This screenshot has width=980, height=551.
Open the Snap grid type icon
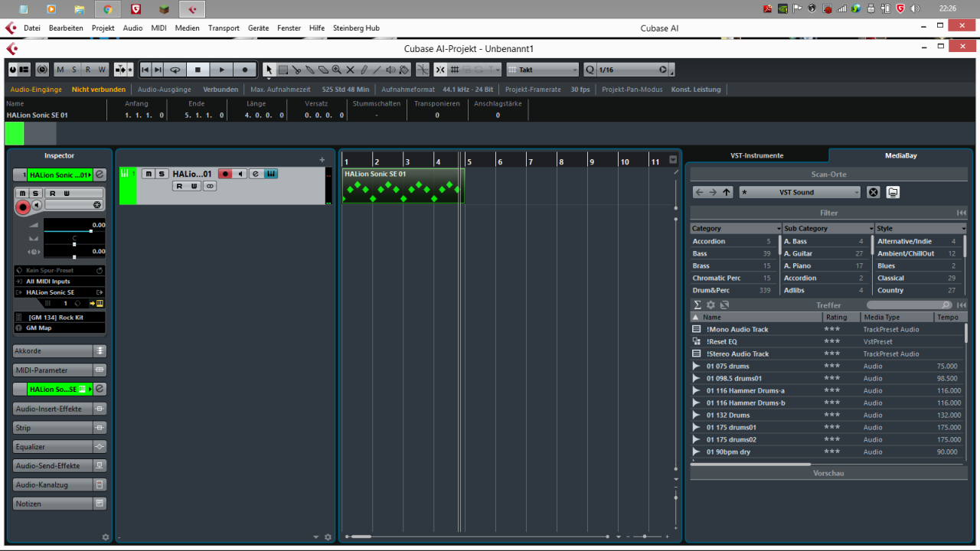coord(455,70)
